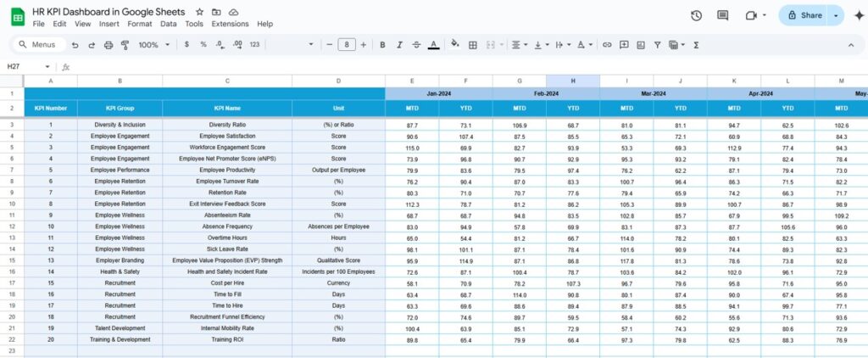Open the Help menu
Image resolution: width=868 pixels, height=358 pixels.
click(x=264, y=24)
